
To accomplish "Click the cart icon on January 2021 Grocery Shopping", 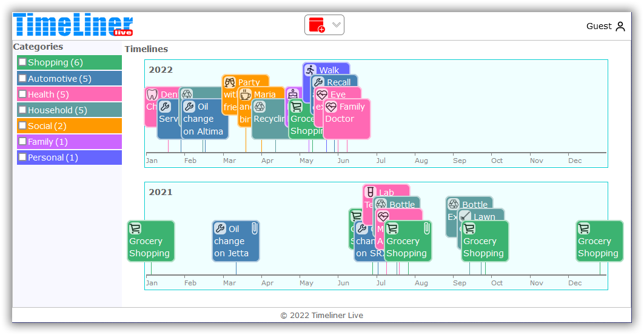I will [135, 228].
